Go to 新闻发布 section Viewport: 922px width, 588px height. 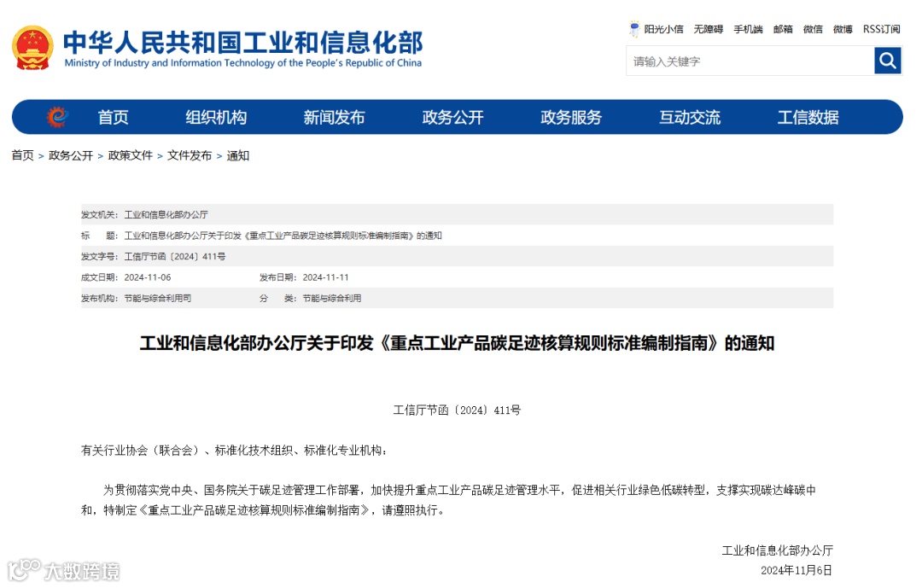(334, 118)
